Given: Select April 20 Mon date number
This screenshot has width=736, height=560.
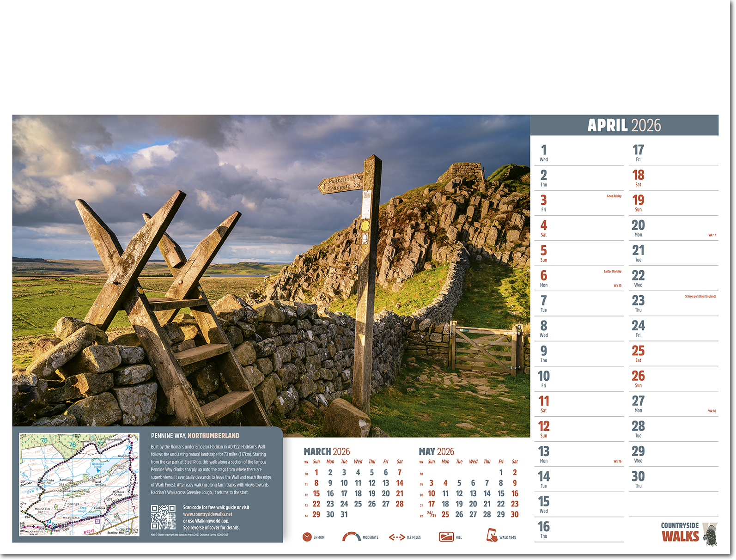Looking at the screenshot, I should pyautogui.click(x=638, y=225).
